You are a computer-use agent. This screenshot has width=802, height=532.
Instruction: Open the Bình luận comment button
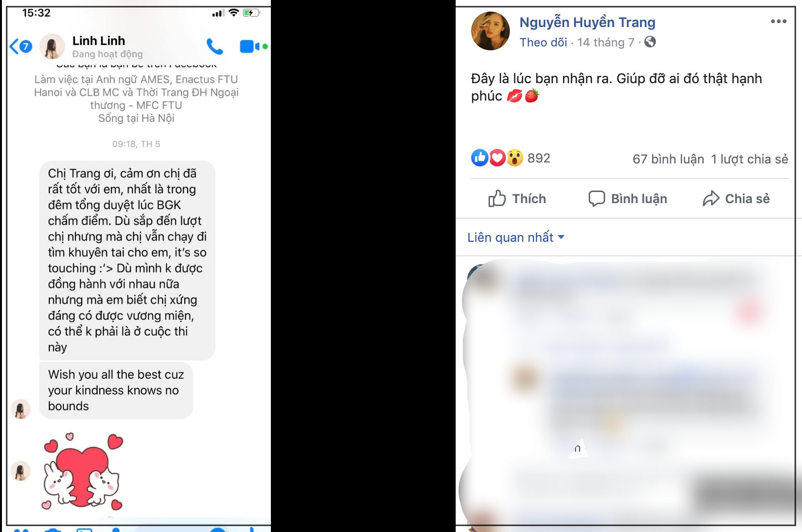(x=628, y=199)
